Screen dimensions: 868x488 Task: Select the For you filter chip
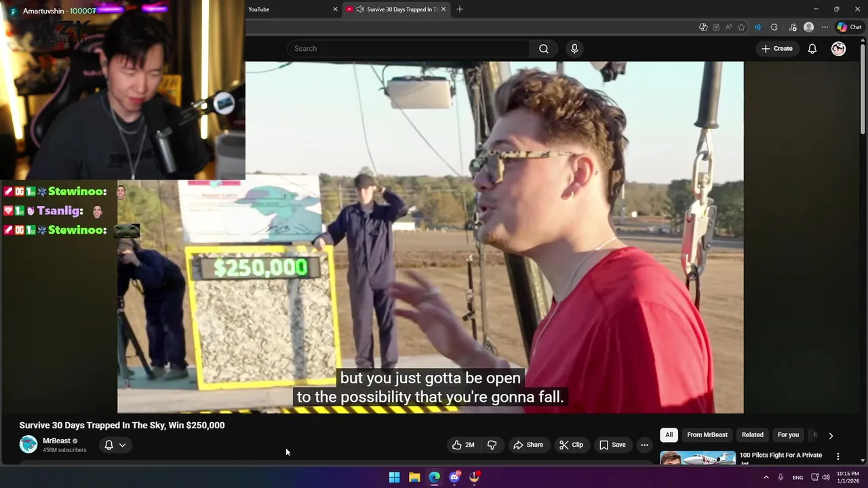pyautogui.click(x=788, y=435)
